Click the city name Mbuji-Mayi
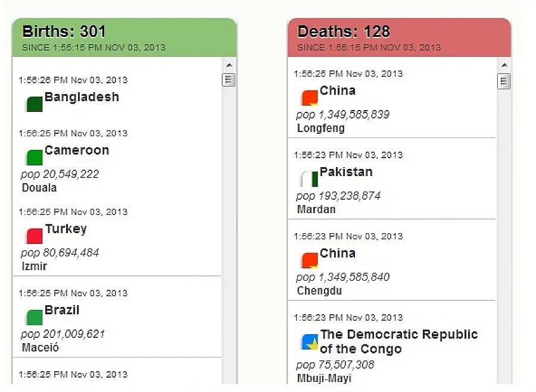 [x=324, y=378]
